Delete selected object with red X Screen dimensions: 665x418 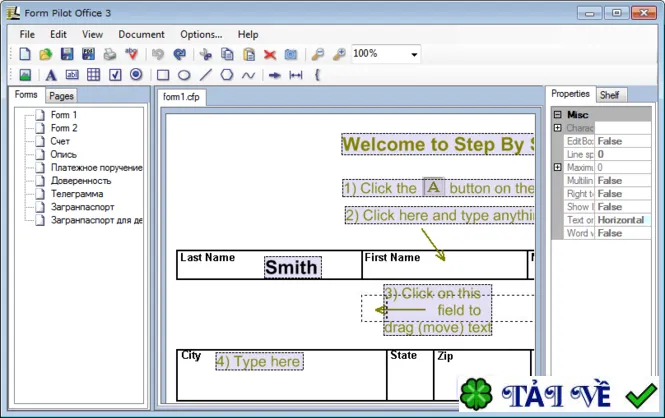point(270,54)
